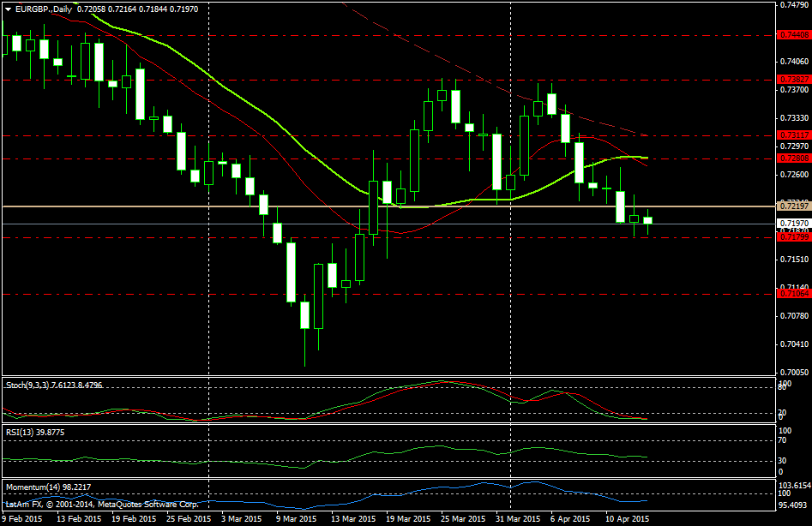Click the white 0.71970 current price label
The image size is (812, 526).
point(793,224)
